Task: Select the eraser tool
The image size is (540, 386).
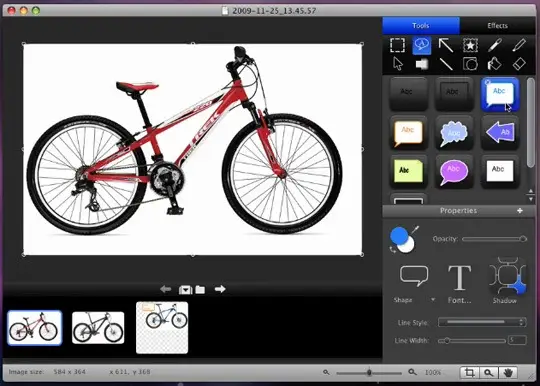Action: click(519, 64)
